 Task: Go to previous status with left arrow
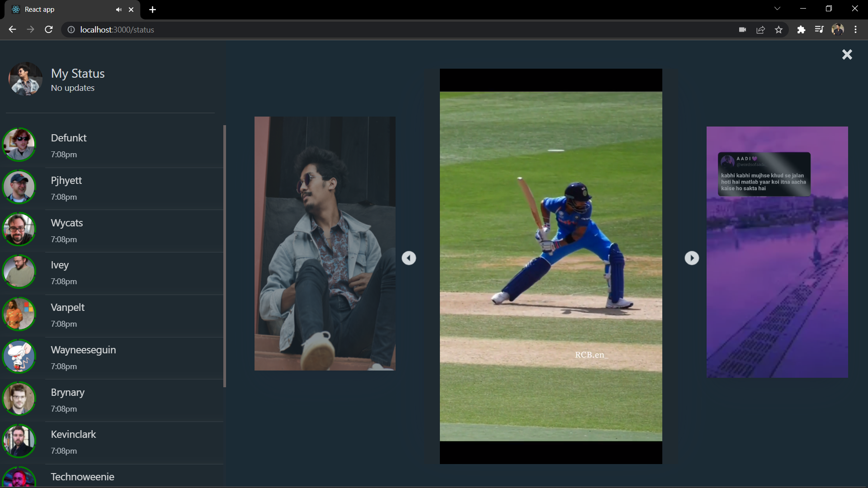pos(409,258)
